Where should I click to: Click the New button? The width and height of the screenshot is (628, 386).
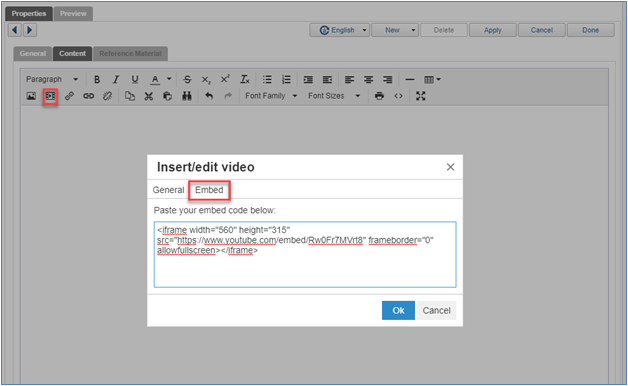pos(395,30)
